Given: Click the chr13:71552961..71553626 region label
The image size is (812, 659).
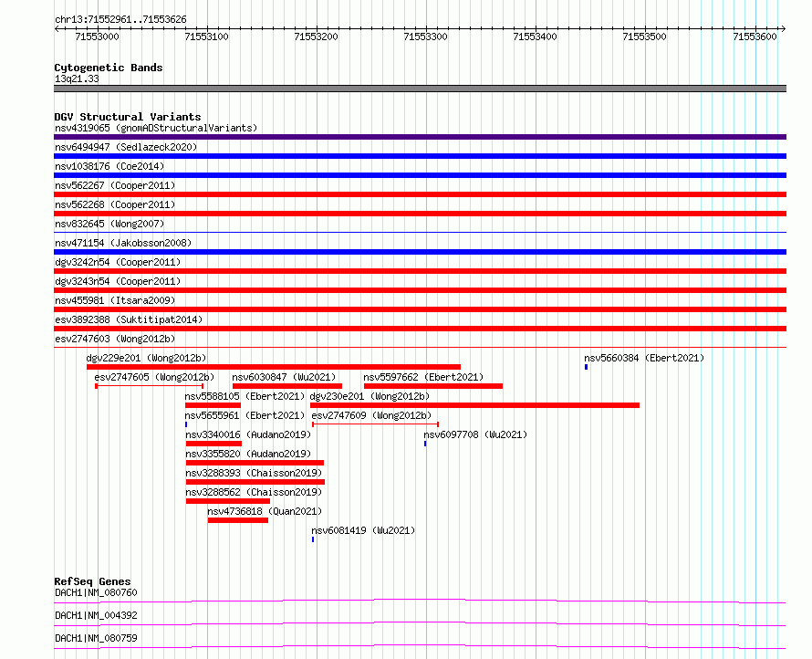Looking at the screenshot, I should 120,20.
